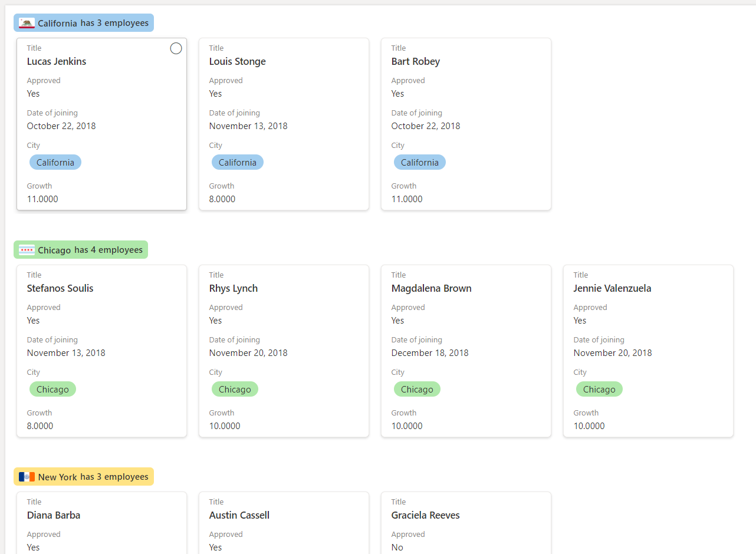Collapse the Chicago employees group
This screenshot has width=756, height=554.
(81, 249)
